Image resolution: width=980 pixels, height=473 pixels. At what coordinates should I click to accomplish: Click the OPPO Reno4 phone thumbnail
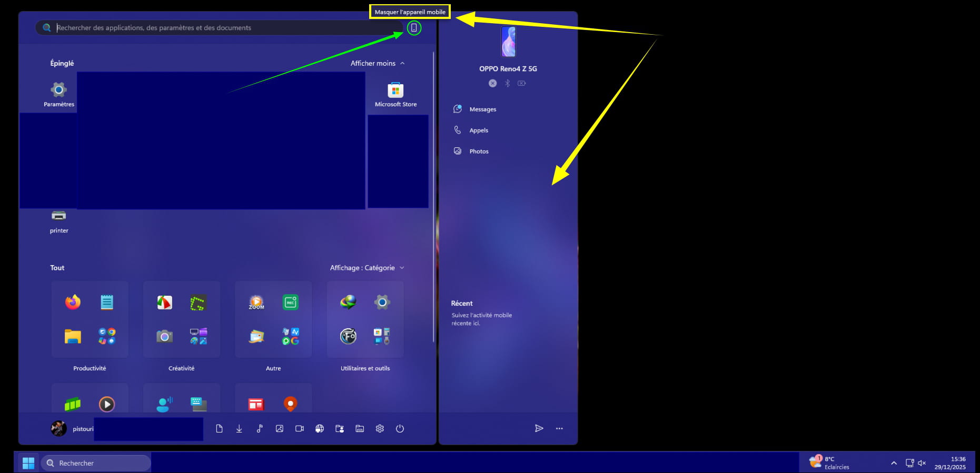pos(508,42)
